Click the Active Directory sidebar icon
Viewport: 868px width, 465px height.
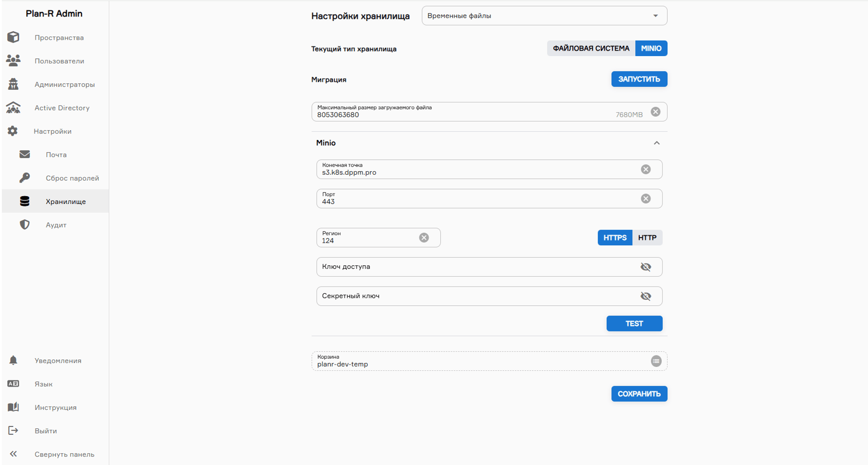point(13,108)
